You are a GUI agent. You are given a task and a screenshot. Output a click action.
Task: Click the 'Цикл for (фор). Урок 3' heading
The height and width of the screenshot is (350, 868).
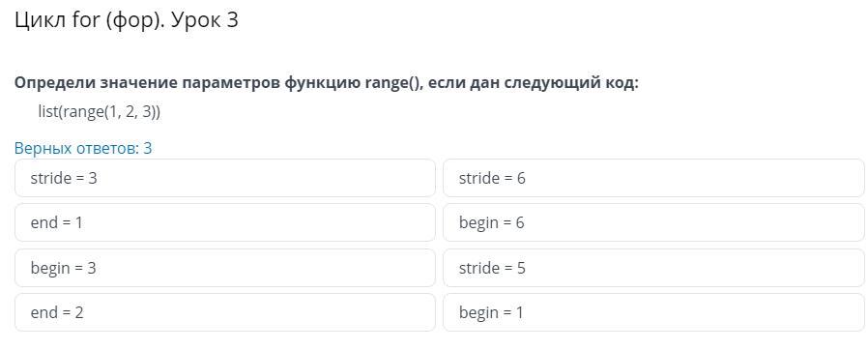click(x=127, y=20)
